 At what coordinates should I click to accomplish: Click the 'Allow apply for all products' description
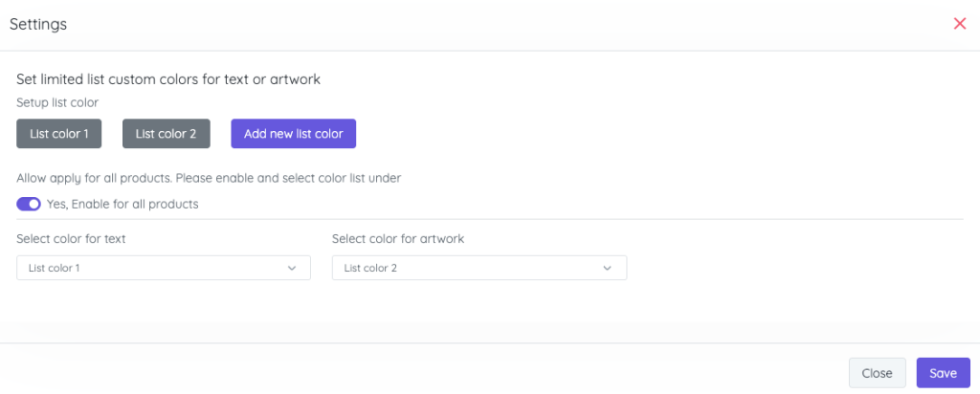pos(209,178)
